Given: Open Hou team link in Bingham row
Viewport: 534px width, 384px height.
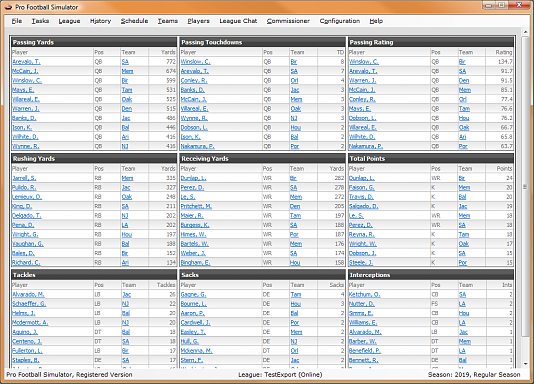Looking at the screenshot, I should [295, 262].
